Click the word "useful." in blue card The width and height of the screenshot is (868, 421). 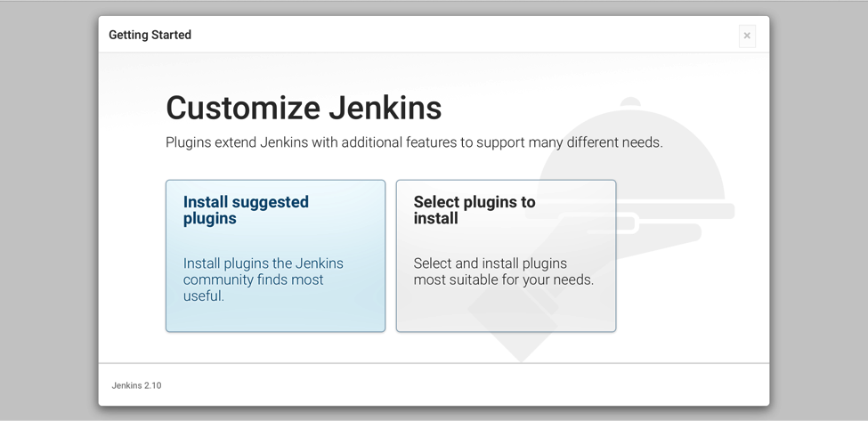[204, 296]
